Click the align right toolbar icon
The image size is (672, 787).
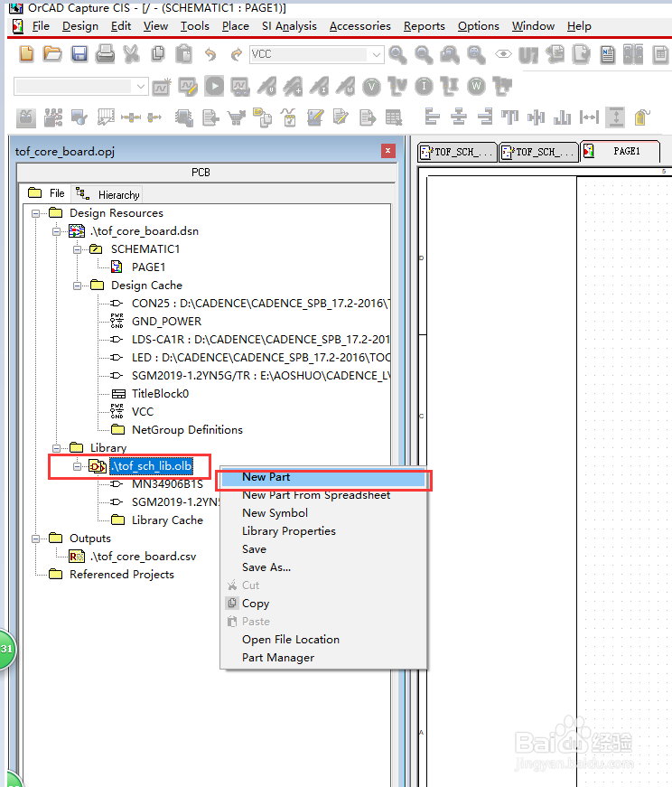coord(485,117)
